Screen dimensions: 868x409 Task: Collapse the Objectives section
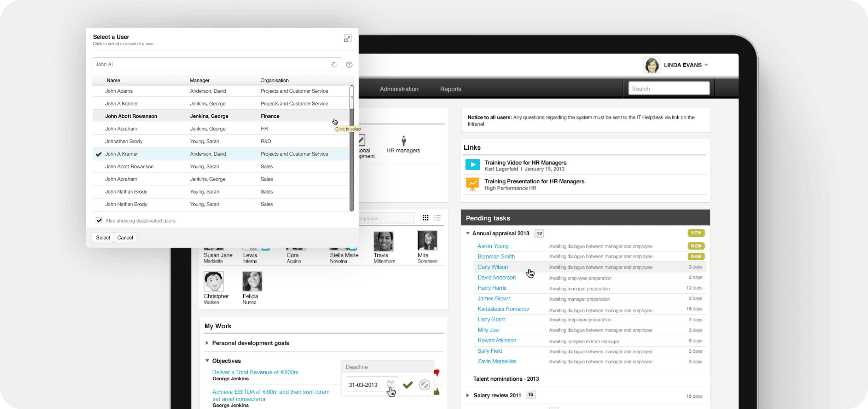207,361
